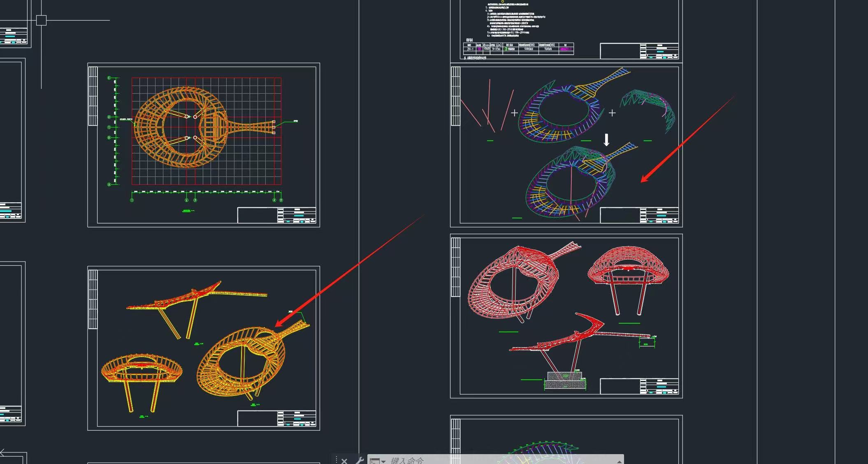Click the command line drag grip dots

click(x=336, y=460)
